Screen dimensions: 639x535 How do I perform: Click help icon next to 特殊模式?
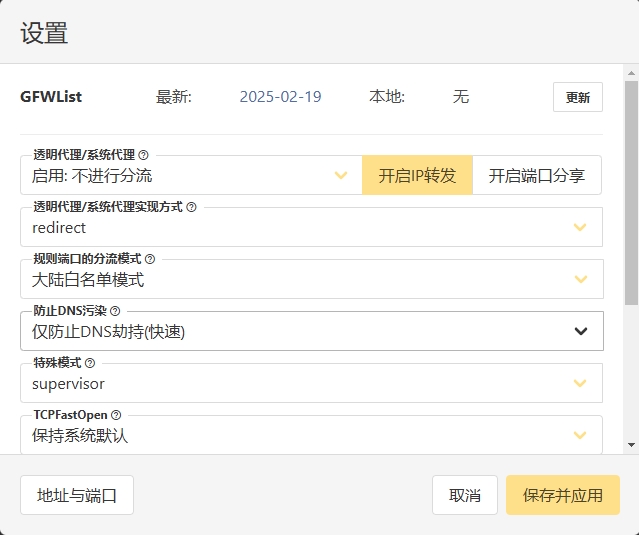[x=90, y=363]
